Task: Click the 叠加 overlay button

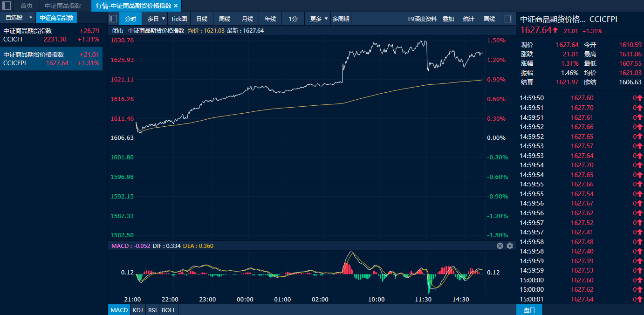Action: [448, 19]
